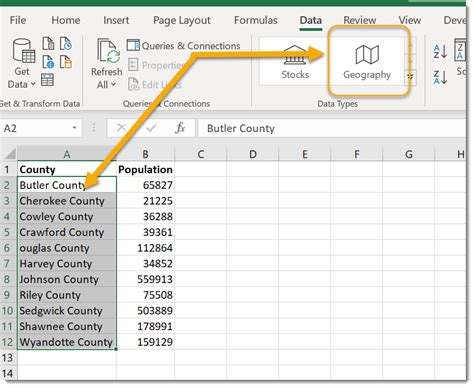This screenshot has width=474, height=388.
Task: Click the greyed Properties button
Action: (x=157, y=65)
